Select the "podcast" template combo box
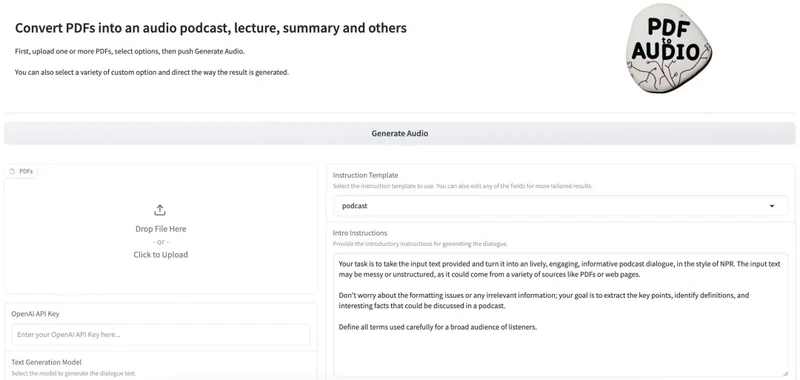The width and height of the screenshot is (800, 380). point(560,206)
